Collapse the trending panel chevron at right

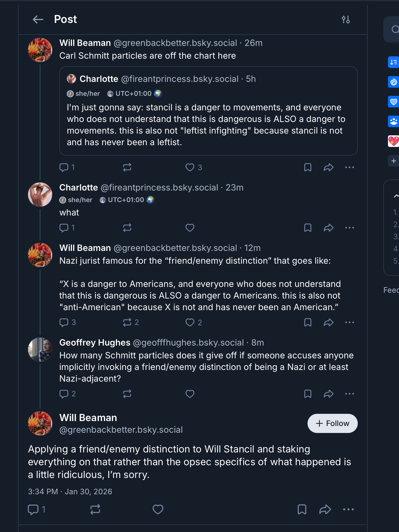coord(396,196)
